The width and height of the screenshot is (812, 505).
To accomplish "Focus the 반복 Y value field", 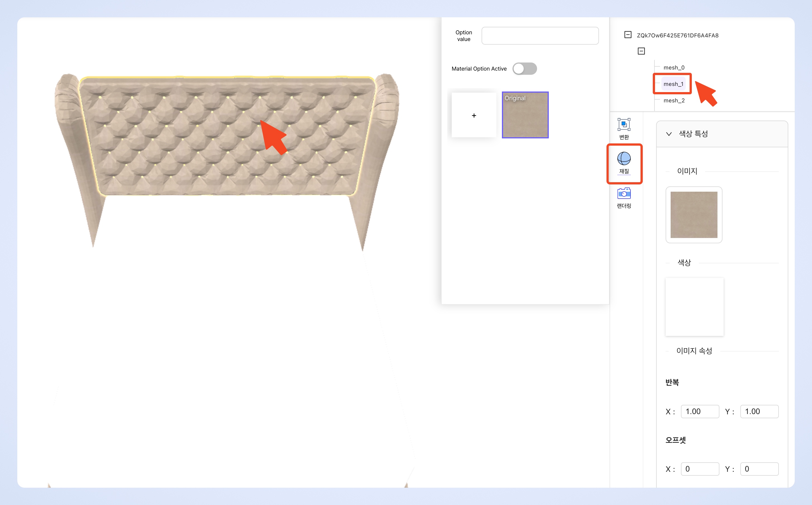I will [759, 412].
